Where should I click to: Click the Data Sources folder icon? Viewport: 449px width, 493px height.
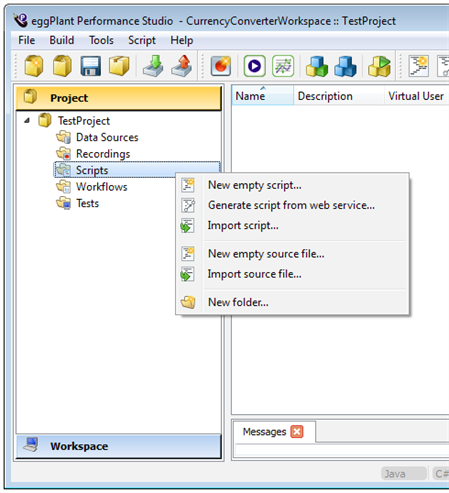click(x=63, y=137)
